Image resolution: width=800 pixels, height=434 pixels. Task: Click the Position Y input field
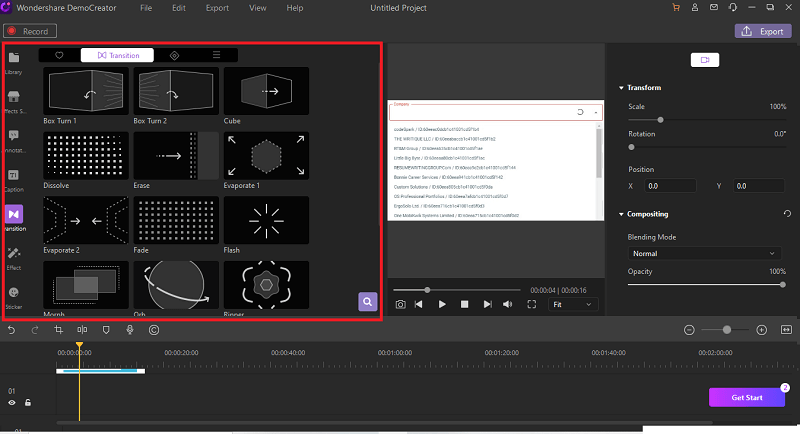(x=759, y=186)
